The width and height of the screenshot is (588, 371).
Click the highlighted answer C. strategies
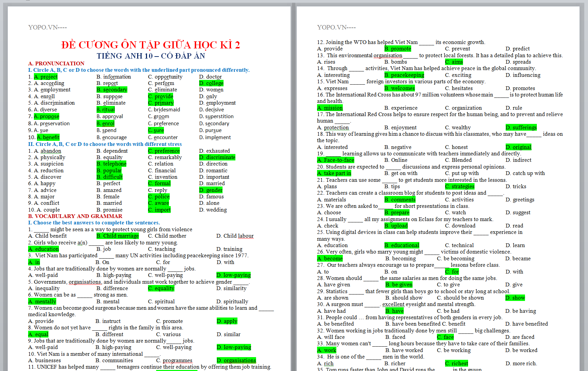460,187
